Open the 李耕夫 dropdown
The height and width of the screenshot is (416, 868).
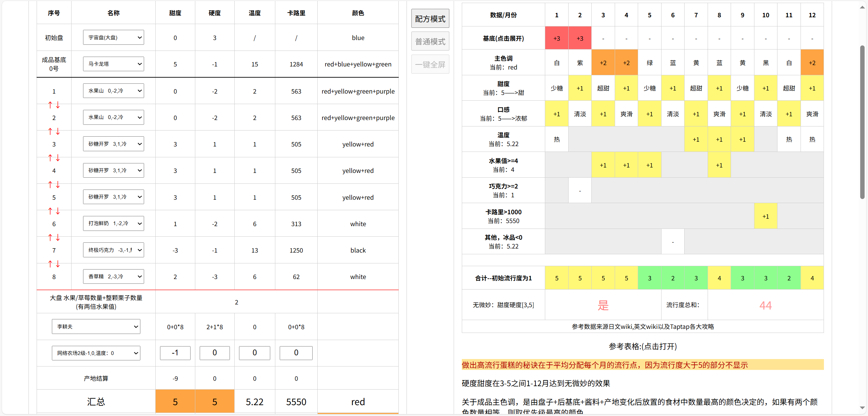point(96,326)
